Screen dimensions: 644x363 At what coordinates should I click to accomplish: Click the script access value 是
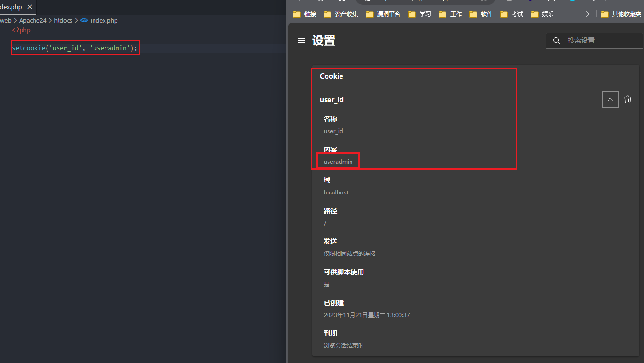coord(327,284)
